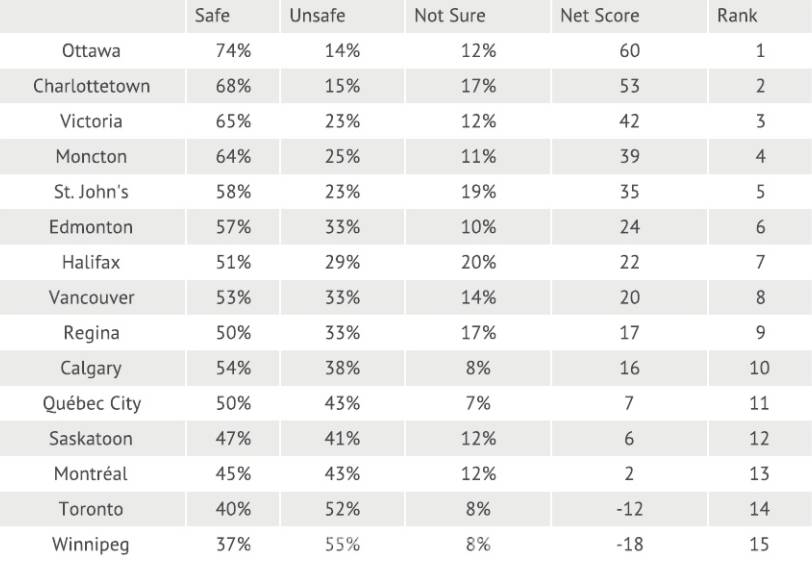Select Calgary's rank of 10
Viewport: 812px width, 561px height.
pyautogui.click(x=759, y=368)
